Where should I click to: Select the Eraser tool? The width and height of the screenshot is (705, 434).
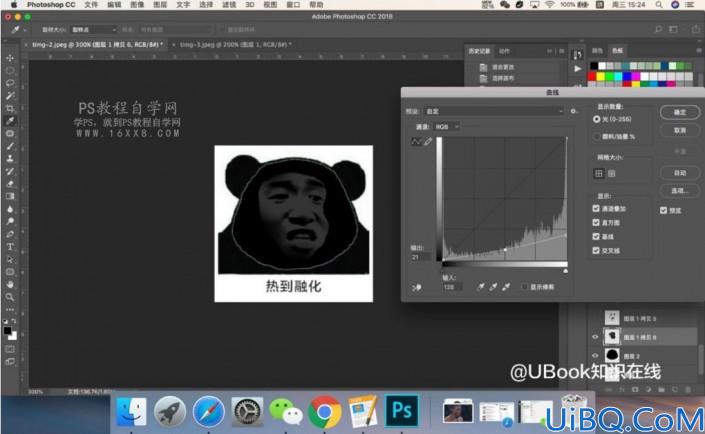10,184
